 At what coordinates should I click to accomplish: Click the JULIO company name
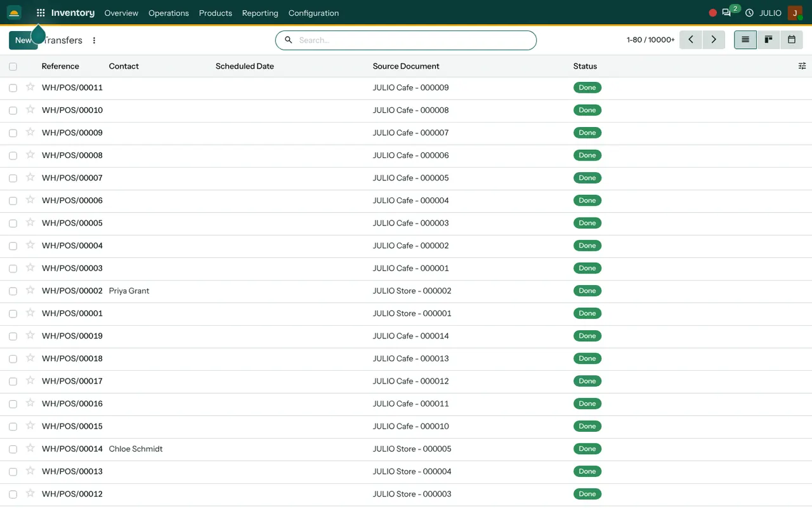[770, 13]
